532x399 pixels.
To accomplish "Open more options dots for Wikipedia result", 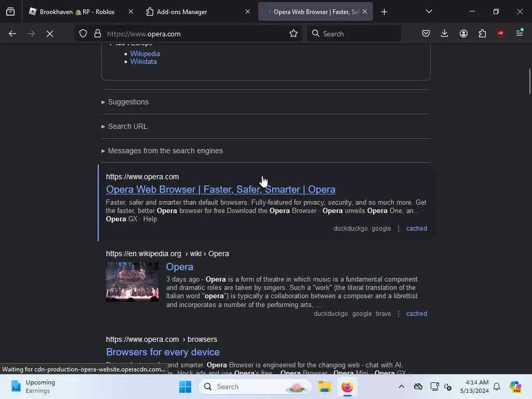I will click(398, 314).
